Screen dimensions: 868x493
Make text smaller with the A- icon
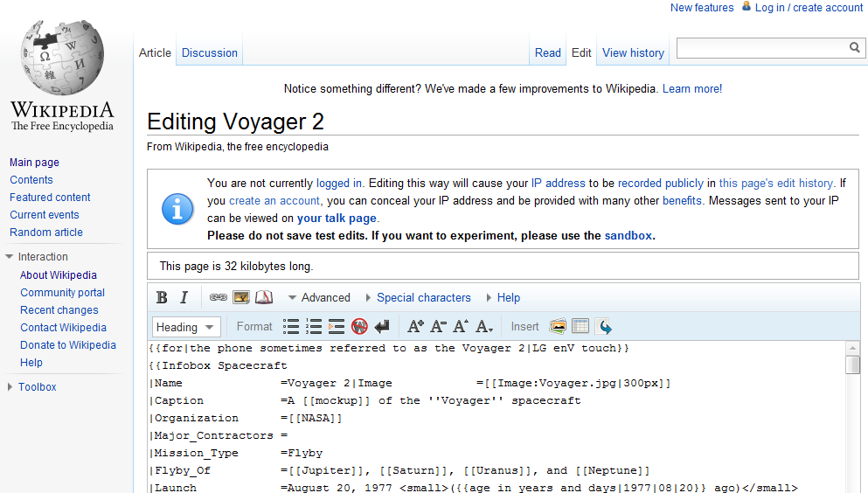pos(439,326)
